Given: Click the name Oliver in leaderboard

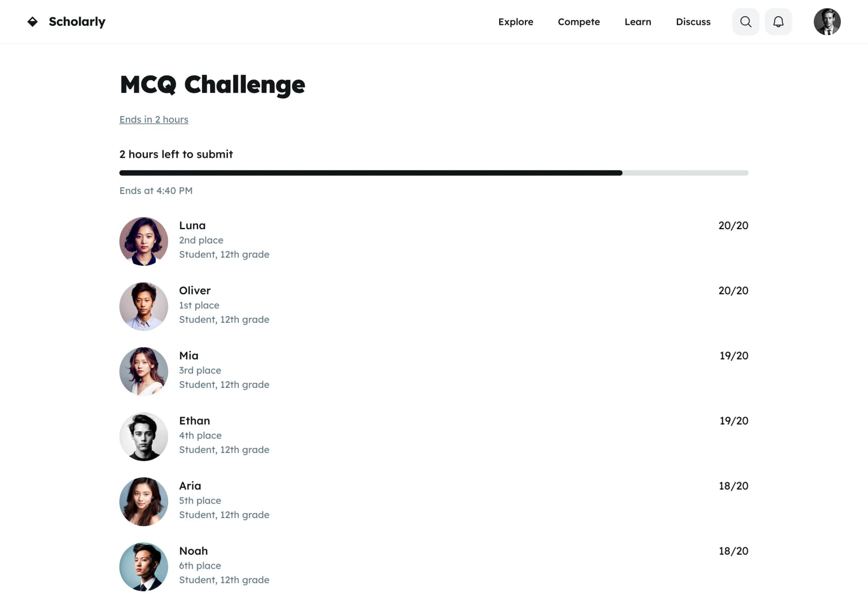Looking at the screenshot, I should 195,290.
